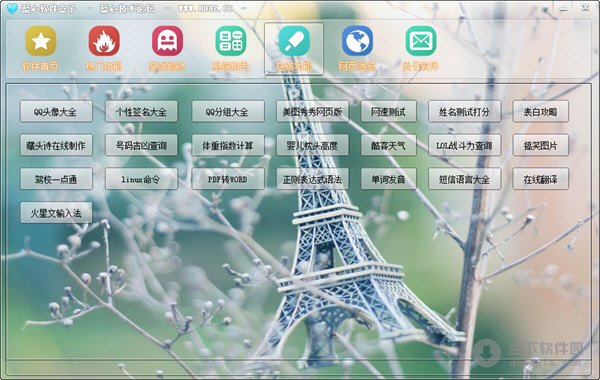Open 正则表达式语法
This screenshot has height=380, width=600.
(312, 179)
